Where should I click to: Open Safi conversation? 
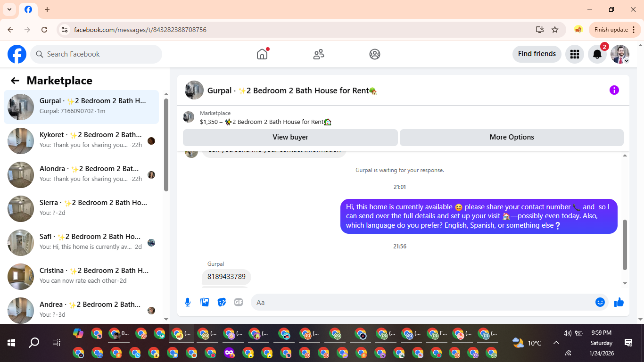coord(82,243)
